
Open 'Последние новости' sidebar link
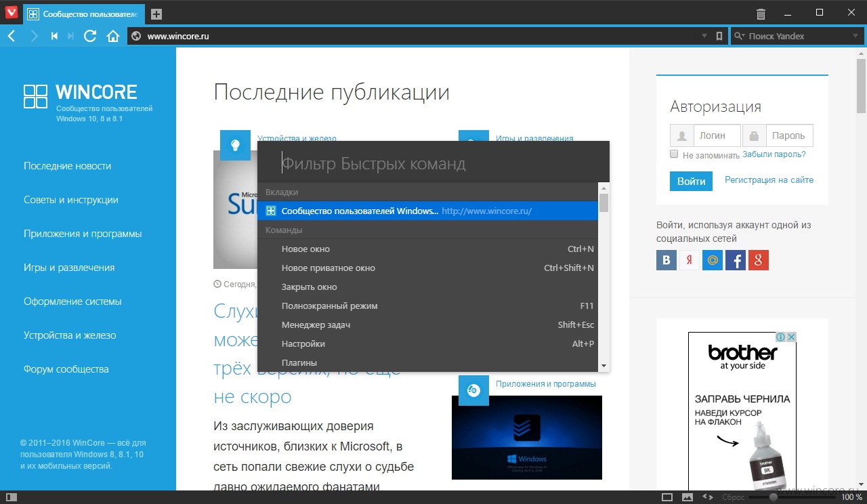pos(67,166)
